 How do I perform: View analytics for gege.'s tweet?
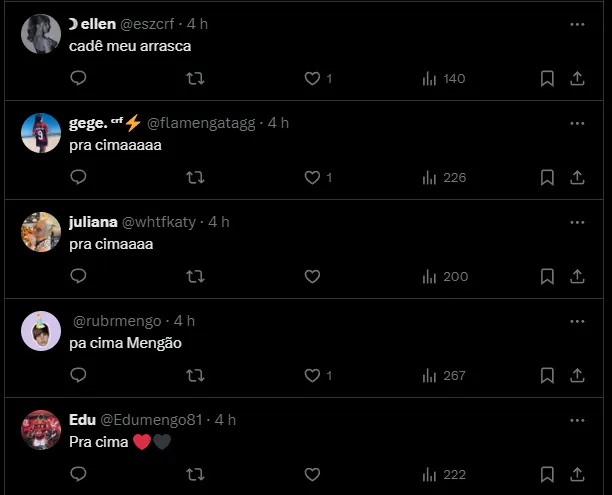click(x=444, y=177)
